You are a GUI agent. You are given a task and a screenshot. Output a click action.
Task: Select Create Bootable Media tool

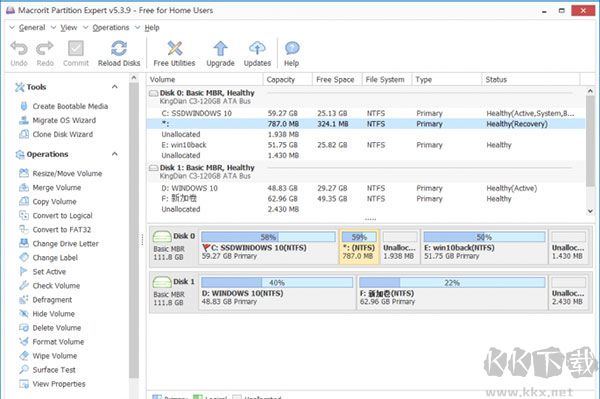pyautogui.click(x=64, y=106)
